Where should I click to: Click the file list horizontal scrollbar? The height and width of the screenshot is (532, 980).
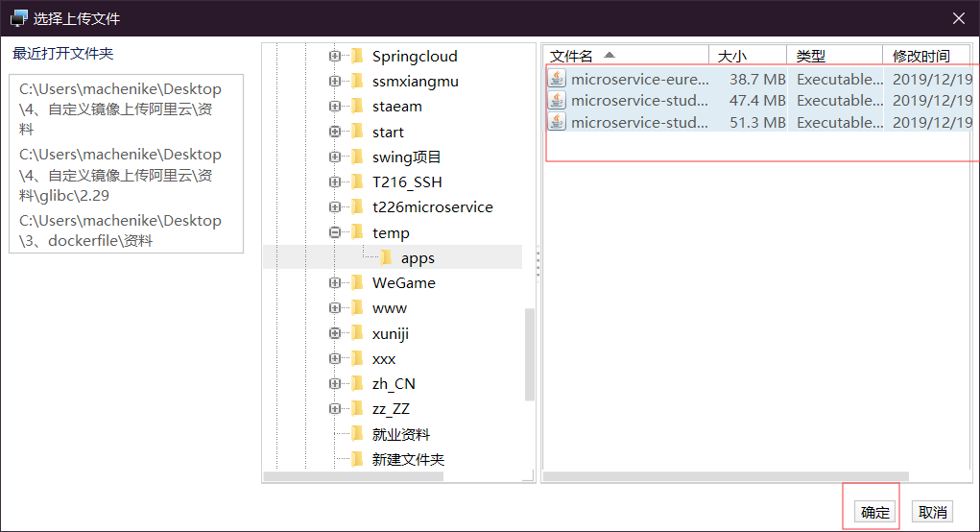coord(726,476)
